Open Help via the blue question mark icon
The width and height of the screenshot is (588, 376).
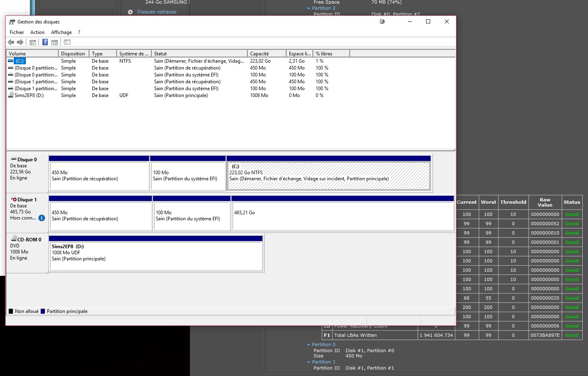(45, 42)
